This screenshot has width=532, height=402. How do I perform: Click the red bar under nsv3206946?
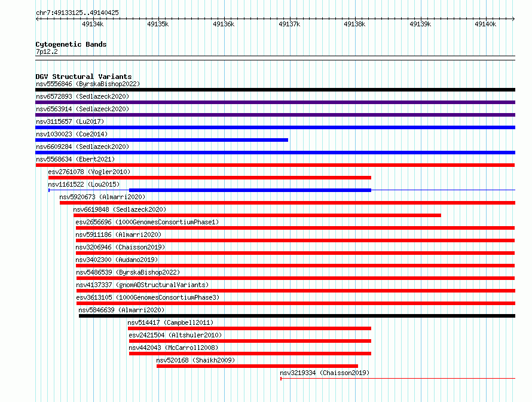click(x=295, y=253)
